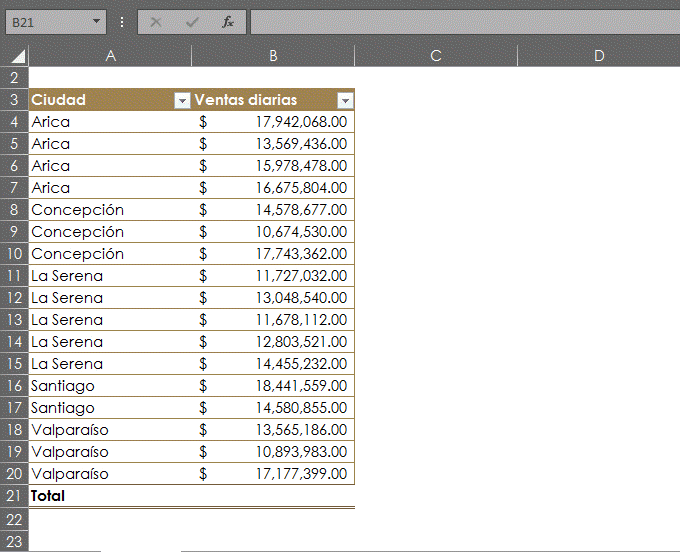The image size is (680, 552).
Task: Open the Ventas diarias filter dropdown
Action: [346, 101]
